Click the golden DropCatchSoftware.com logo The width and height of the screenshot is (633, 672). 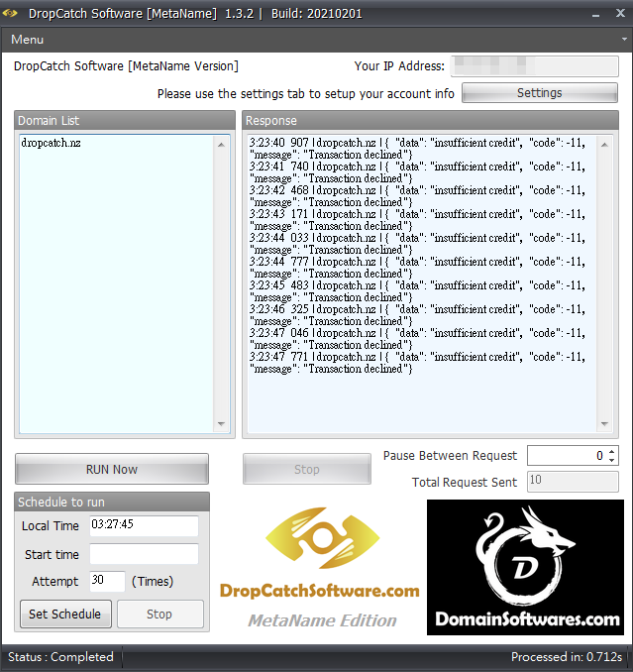(322, 538)
